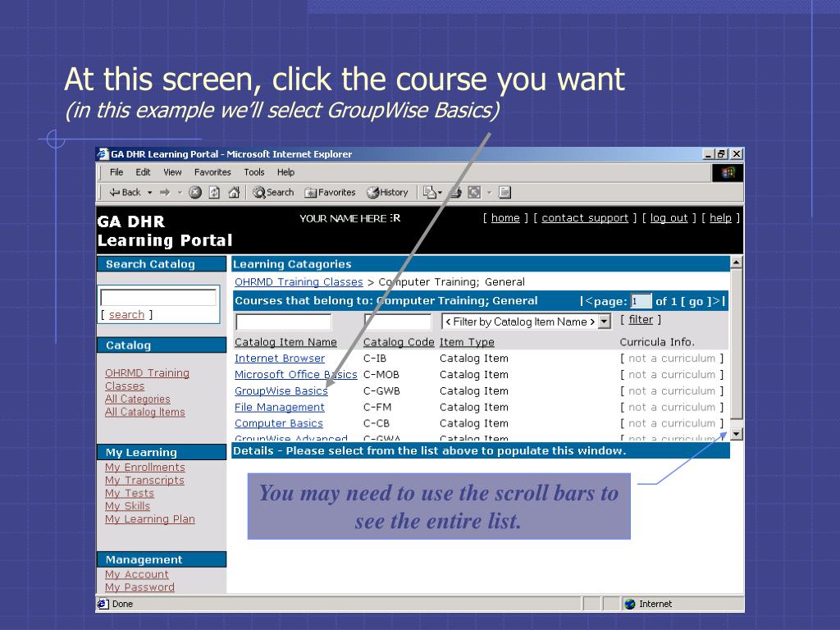Screen dimensions: 840x630
Task: Click the Refresh page icon
Action: click(214, 192)
